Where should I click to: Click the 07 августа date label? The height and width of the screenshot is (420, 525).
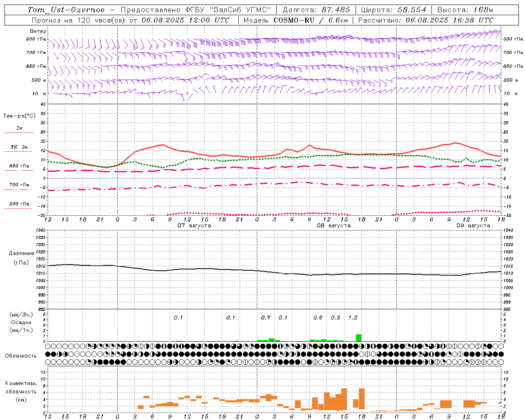coord(194,226)
